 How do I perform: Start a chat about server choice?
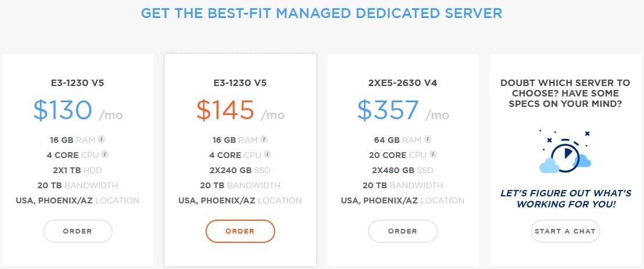click(565, 231)
